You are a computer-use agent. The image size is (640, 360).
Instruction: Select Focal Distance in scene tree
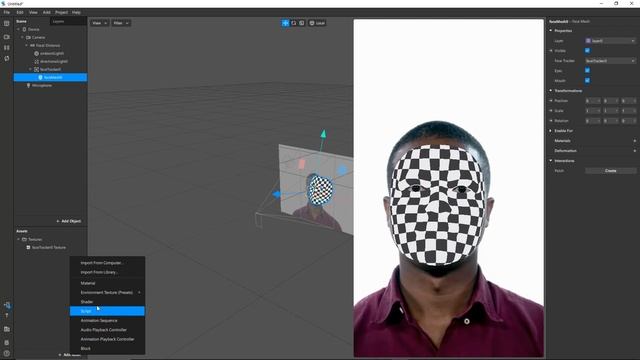pos(48,45)
